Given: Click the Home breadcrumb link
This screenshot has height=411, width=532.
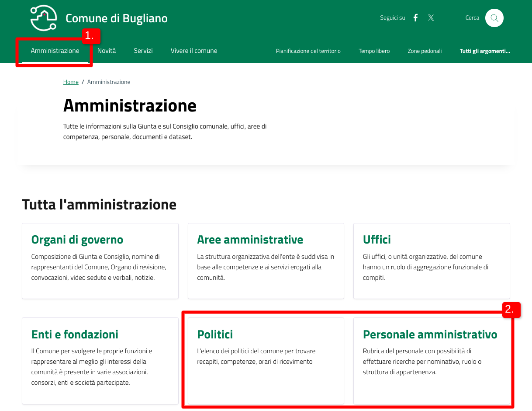Looking at the screenshot, I should 71,82.
